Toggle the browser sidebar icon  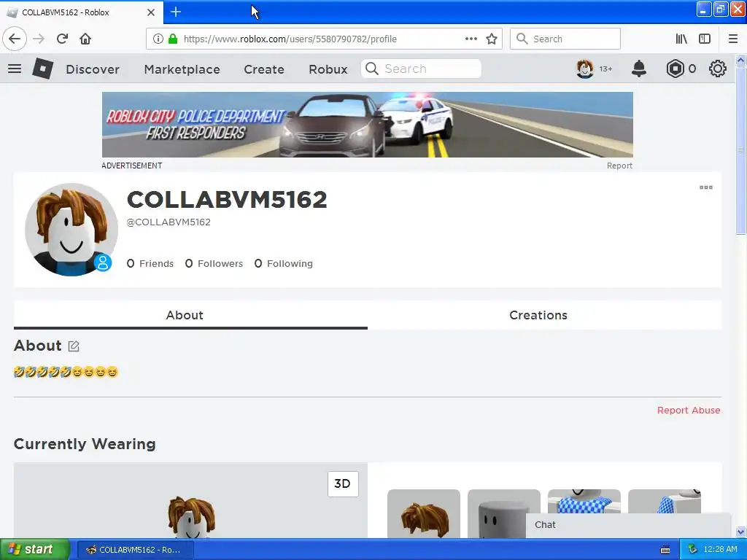click(x=705, y=39)
